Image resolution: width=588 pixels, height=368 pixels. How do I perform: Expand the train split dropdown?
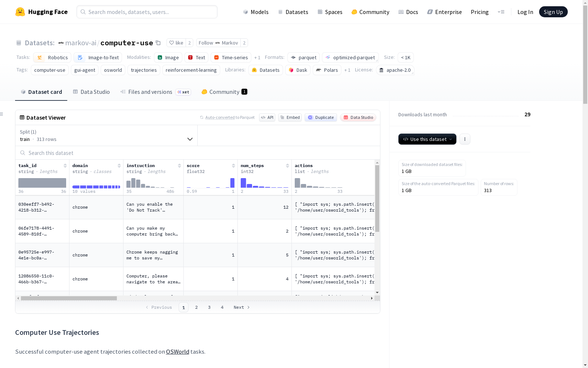[x=107, y=135]
